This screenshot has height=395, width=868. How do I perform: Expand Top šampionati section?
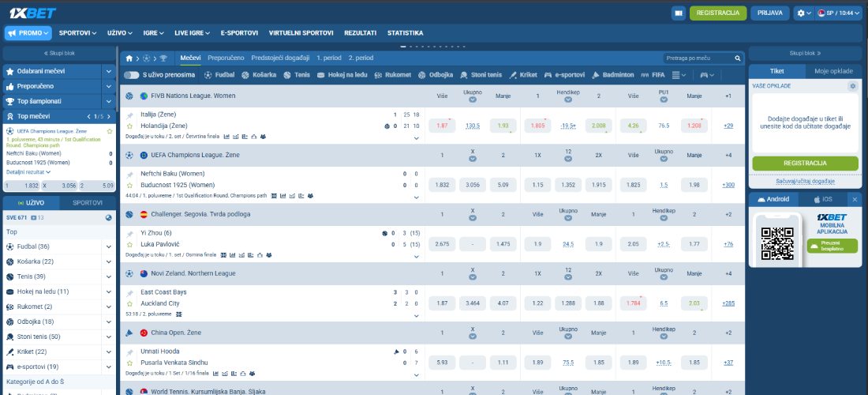pyautogui.click(x=109, y=101)
